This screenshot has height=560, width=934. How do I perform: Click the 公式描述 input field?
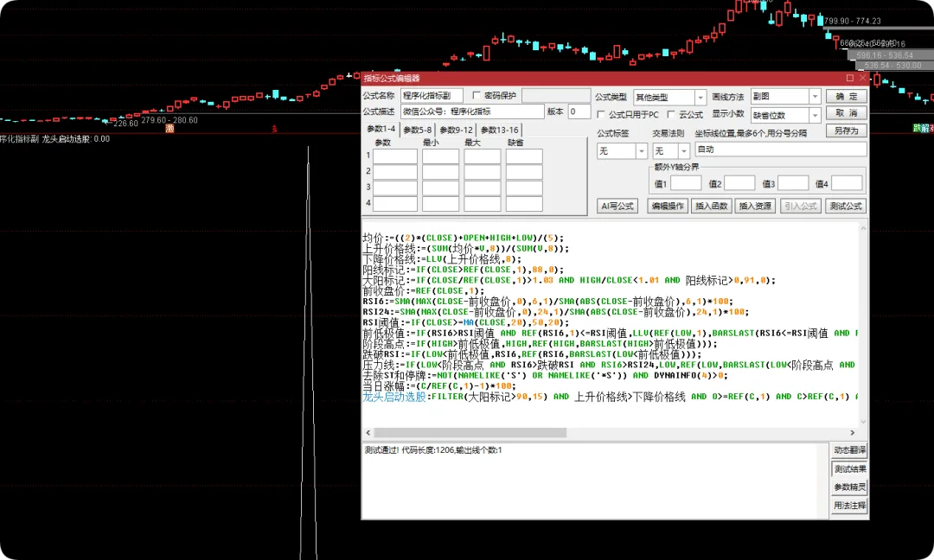[472, 111]
